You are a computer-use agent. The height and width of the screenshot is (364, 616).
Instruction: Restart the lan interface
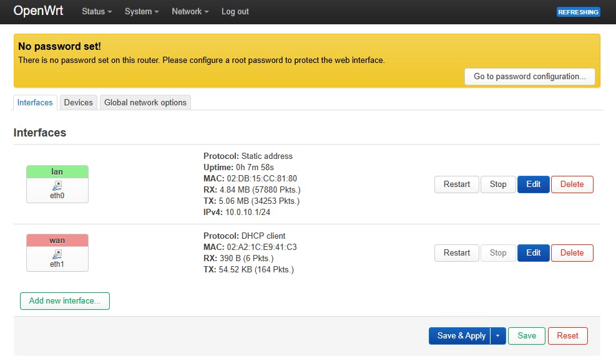tap(457, 184)
